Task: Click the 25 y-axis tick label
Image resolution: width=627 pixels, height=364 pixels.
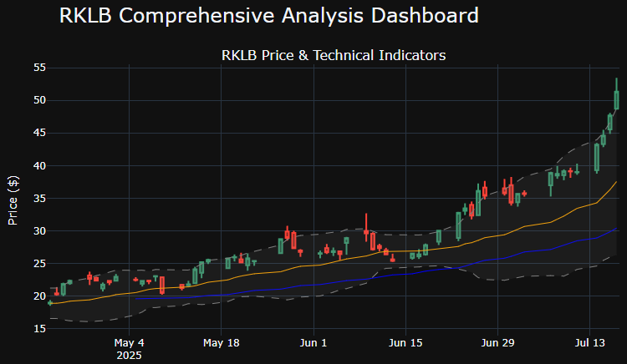Action: (x=39, y=264)
